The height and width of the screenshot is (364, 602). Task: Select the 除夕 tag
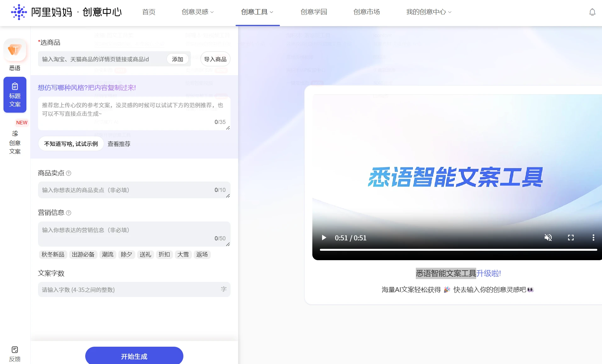(x=126, y=255)
